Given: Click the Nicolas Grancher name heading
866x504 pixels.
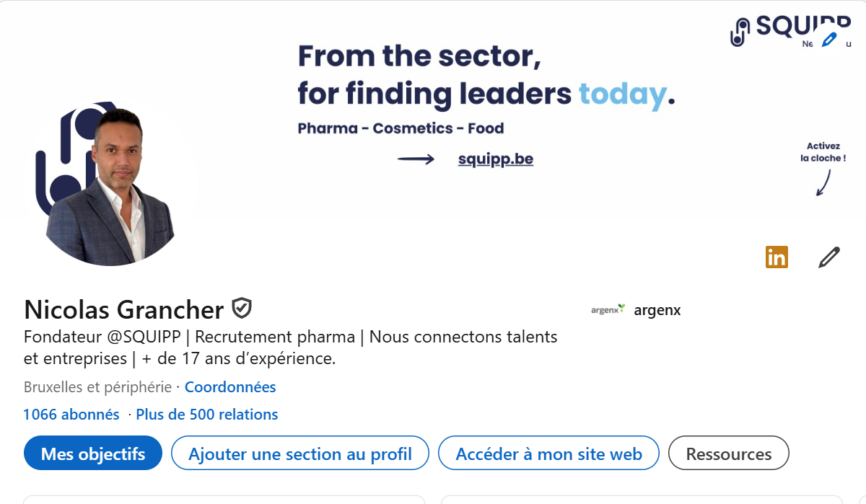Looking at the screenshot, I should (124, 309).
